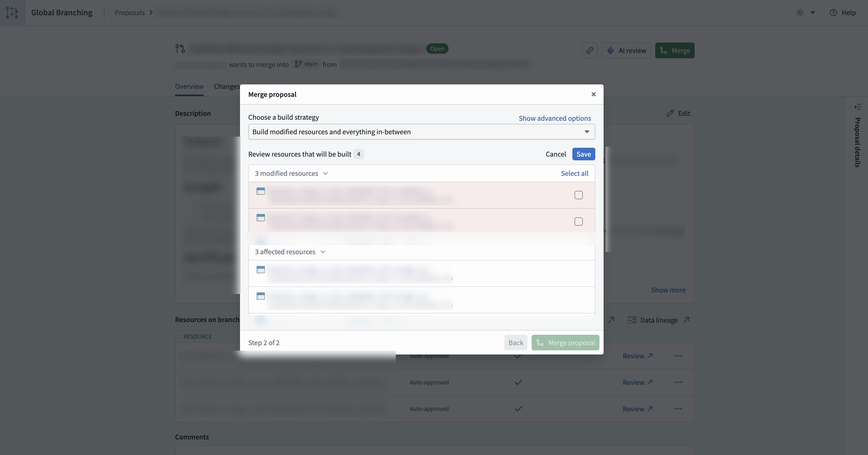The image size is (868, 455).
Task: Click second modified resource table icon
Action: pyautogui.click(x=261, y=217)
